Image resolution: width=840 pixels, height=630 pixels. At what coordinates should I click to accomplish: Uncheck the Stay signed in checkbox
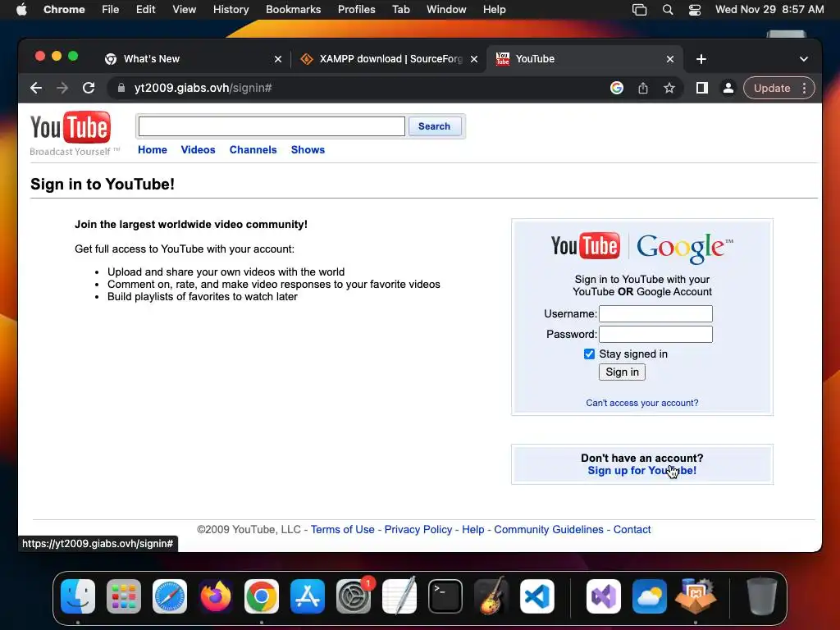click(x=589, y=354)
